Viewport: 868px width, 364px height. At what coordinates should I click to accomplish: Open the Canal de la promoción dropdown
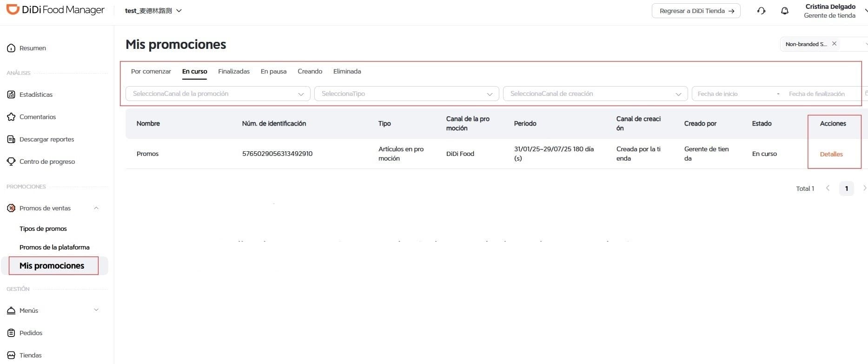click(218, 94)
